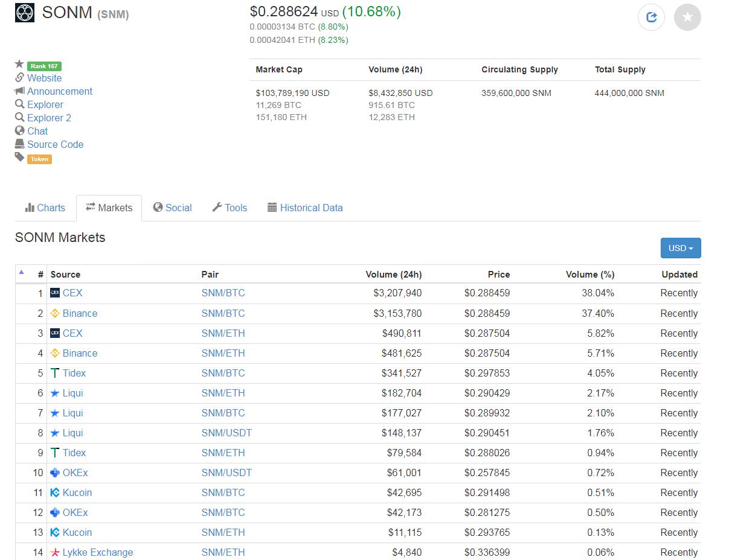This screenshot has width=732, height=560.
Task: Click the Tidex logo in row 9
Action: [x=55, y=453]
